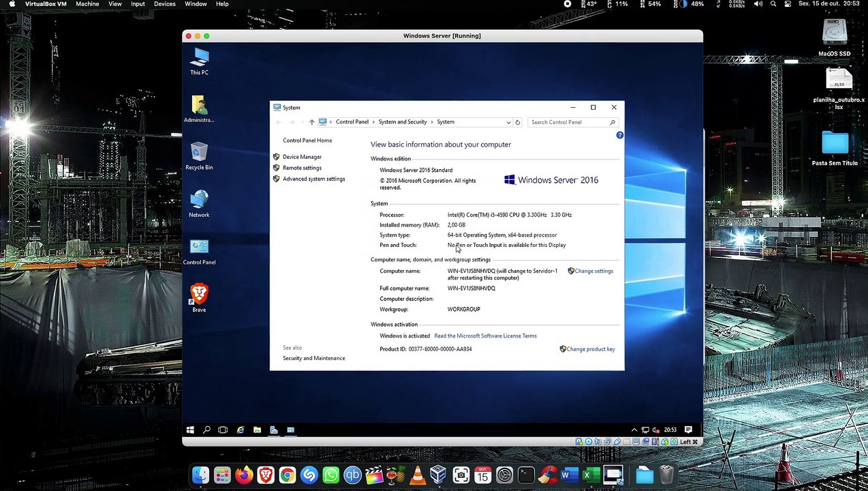This screenshot has height=491, width=868.
Task: Click the VirtualBox shared folders status icon
Action: coord(645,442)
